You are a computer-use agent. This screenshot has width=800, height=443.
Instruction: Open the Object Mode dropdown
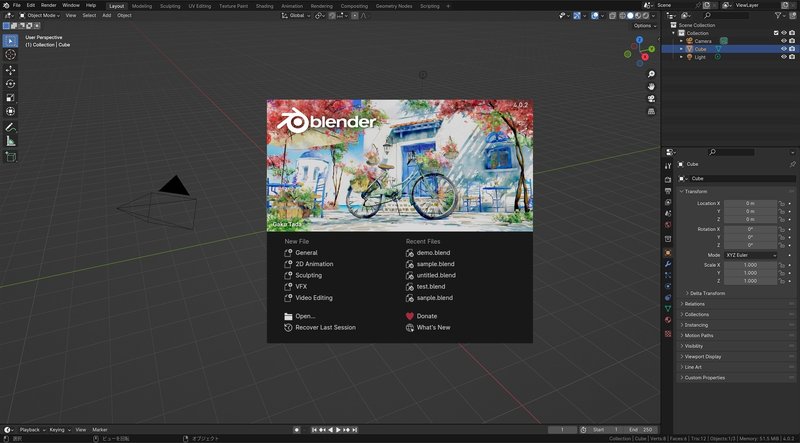pyautogui.click(x=40, y=15)
